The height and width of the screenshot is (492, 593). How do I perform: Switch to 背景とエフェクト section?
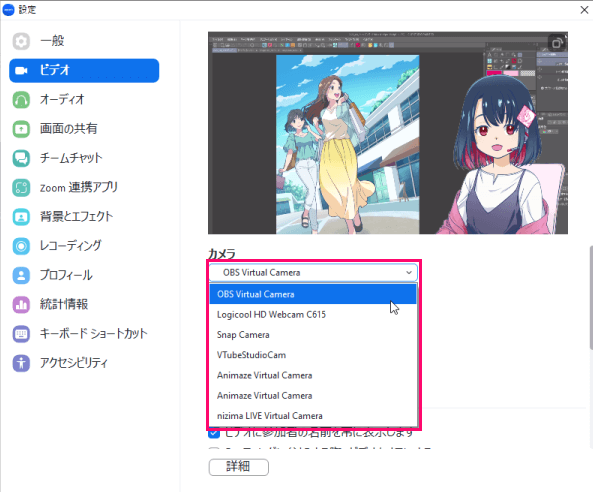point(84,217)
